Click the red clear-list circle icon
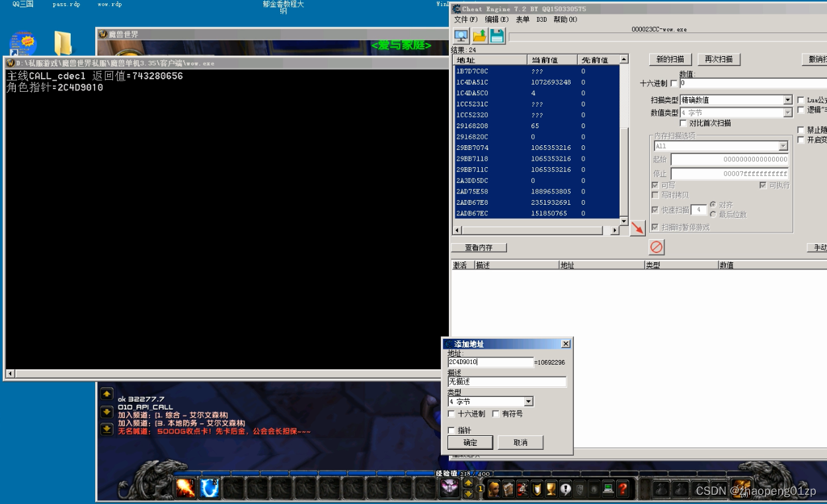This screenshot has height=504, width=827. click(x=656, y=248)
